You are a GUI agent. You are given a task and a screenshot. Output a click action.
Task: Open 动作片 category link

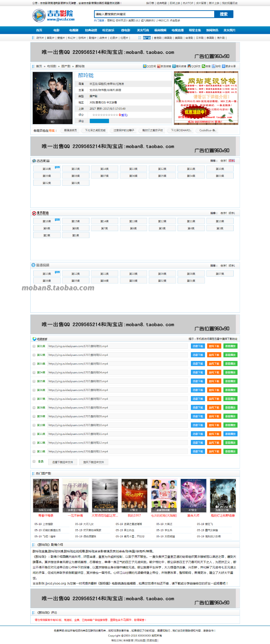click(x=40, y=38)
